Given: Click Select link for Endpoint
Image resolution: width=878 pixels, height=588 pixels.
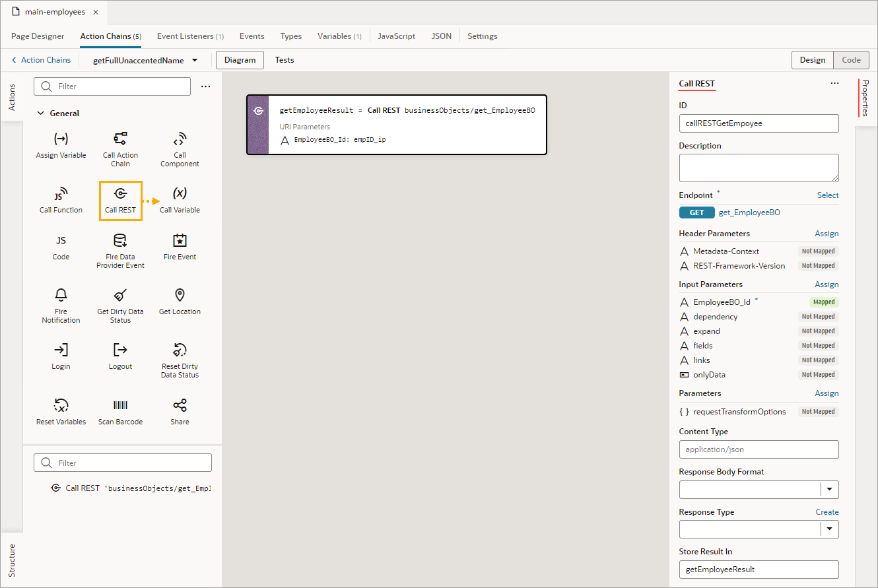Looking at the screenshot, I should click(828, 195).
